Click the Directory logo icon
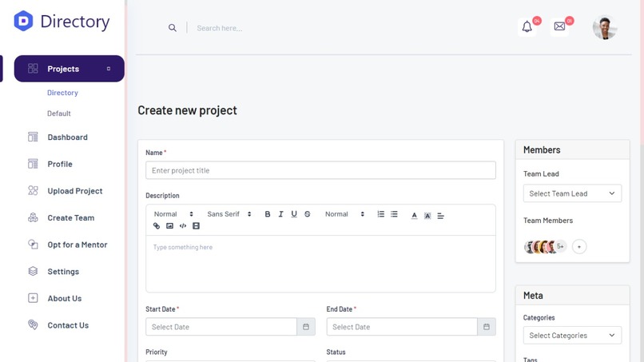 23,21
